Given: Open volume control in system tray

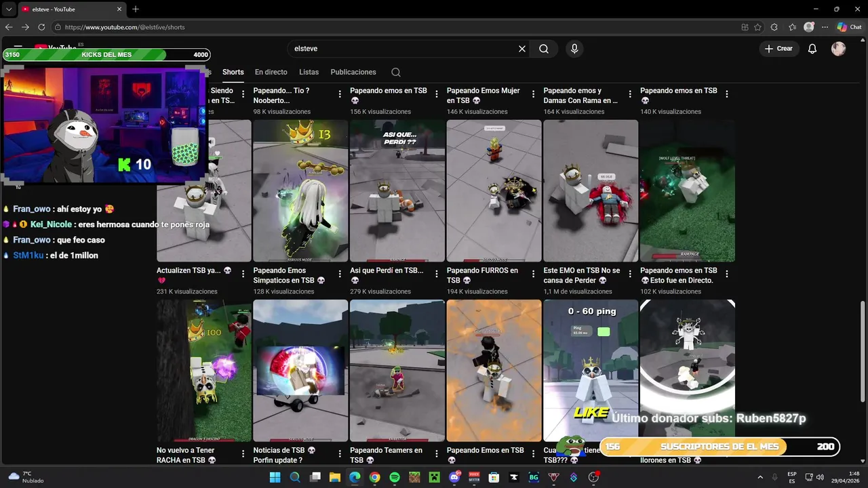Looking at the screenshot, I should [820, 477].
